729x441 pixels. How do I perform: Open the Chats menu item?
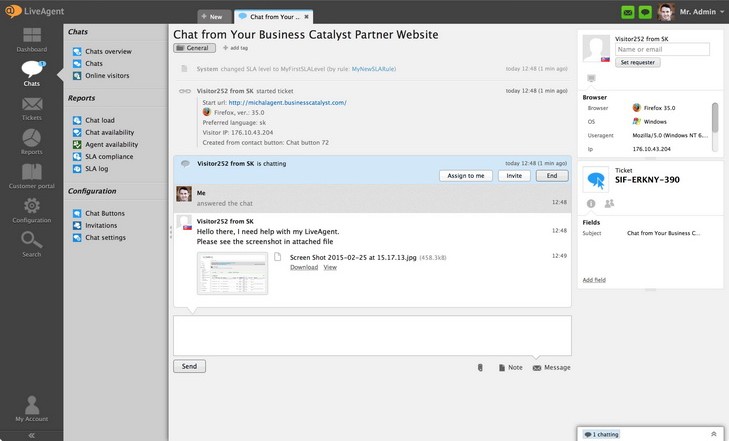(88, 63)
